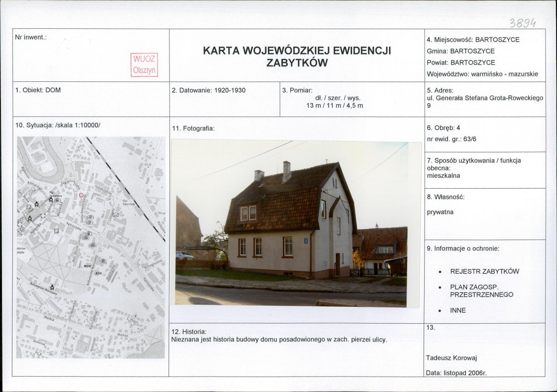Click the '12. Historia:' label
The width and height of the screenshot is (557, 392).
(189, 332)
